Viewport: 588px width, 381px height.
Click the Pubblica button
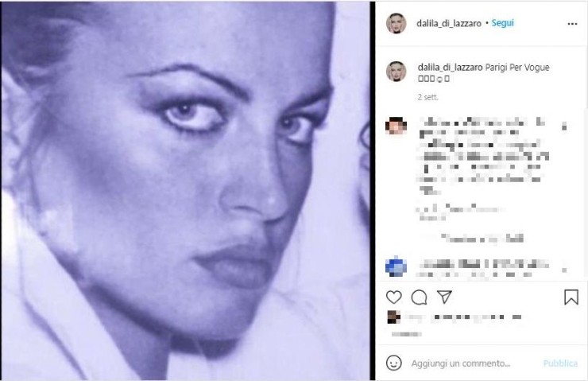[560, 364]
